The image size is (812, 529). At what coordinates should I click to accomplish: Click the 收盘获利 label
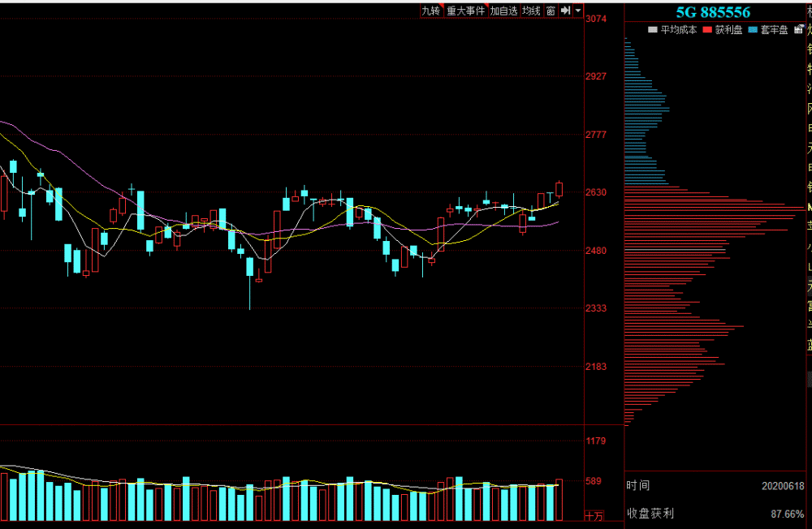coord(650,514)
